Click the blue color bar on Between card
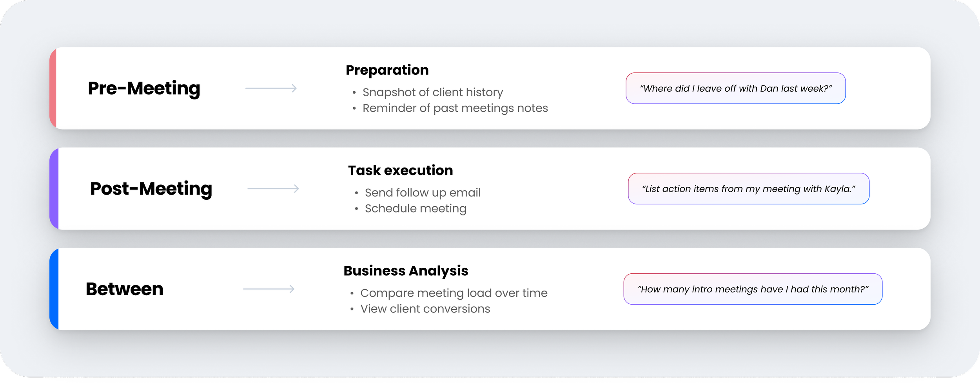Screen dimensions: 980x390 coord(54,289)
